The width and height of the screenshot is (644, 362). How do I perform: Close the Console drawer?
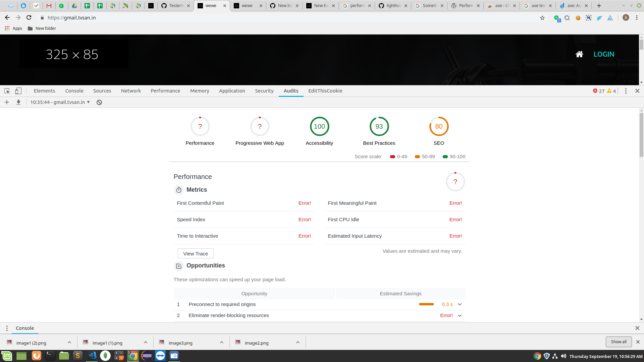[637, 328]
